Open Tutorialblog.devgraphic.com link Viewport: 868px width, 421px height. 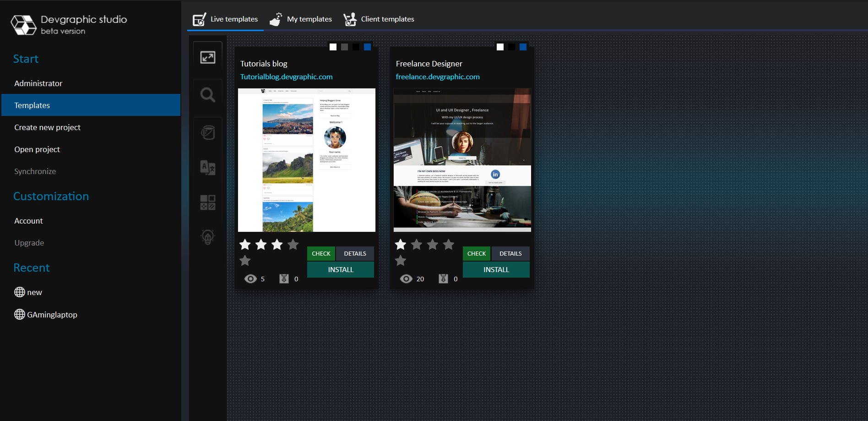tap(287, 77)
